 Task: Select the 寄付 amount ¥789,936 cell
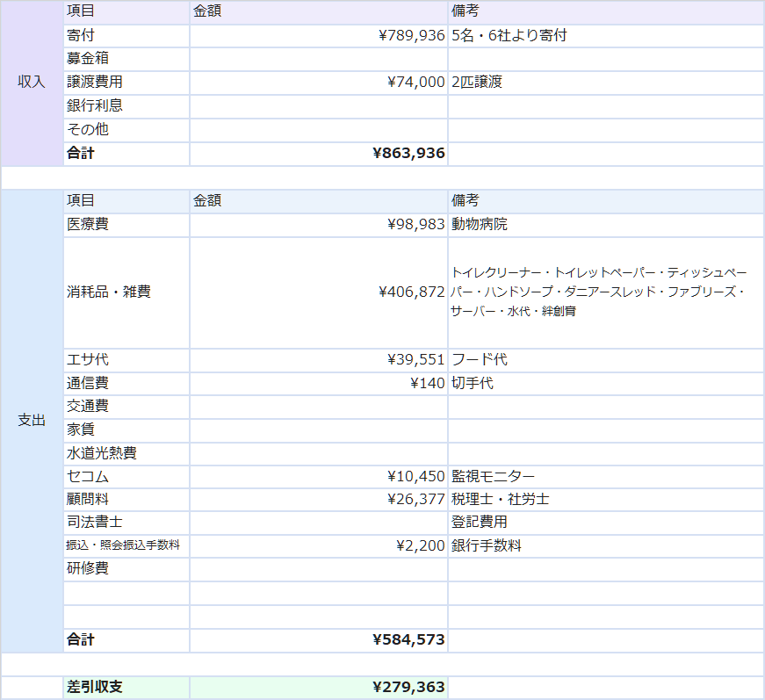(318, 36)
